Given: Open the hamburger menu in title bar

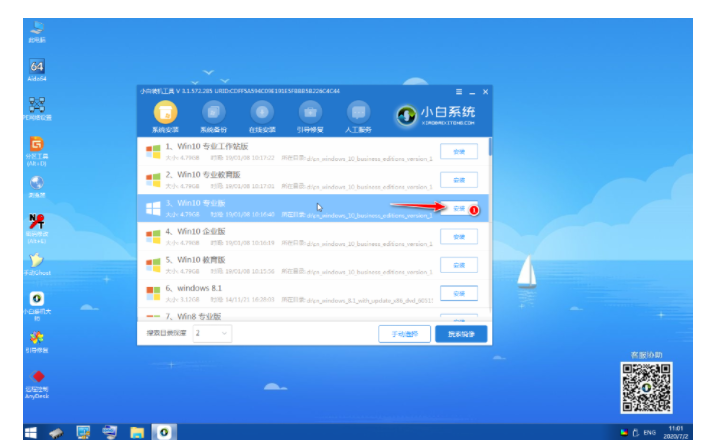Looking at the screenshot, I should (x=459, y=92).
